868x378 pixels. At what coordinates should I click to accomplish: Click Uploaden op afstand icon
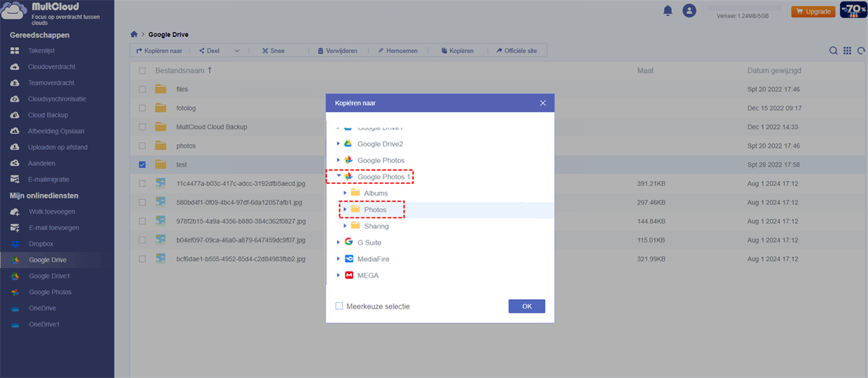pyautogui.click(x=14, y=147)
